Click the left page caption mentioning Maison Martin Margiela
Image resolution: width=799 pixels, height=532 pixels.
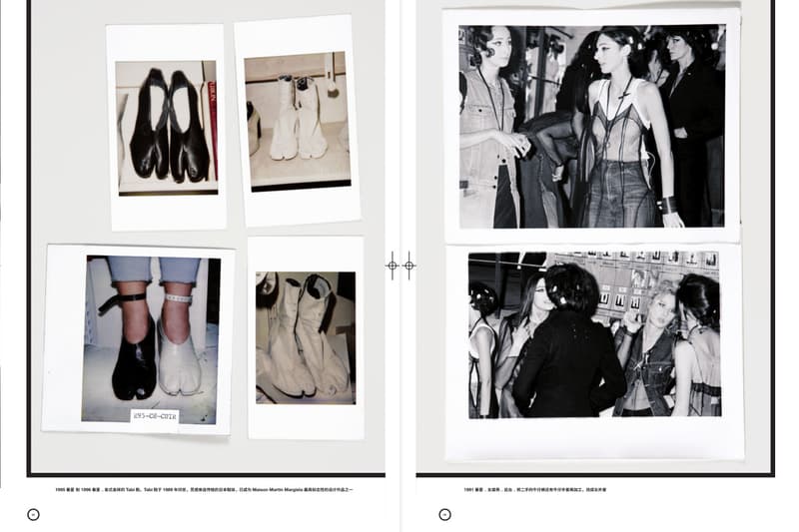coord(204,490)
